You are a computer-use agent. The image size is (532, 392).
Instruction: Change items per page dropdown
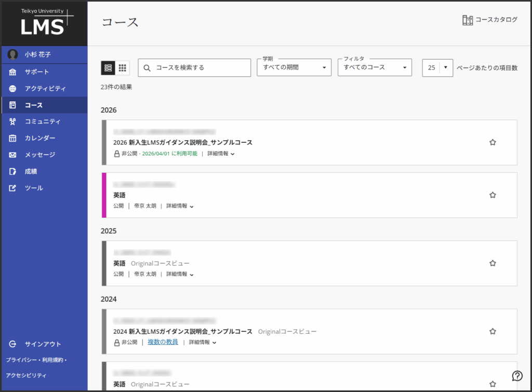(437, 67)
